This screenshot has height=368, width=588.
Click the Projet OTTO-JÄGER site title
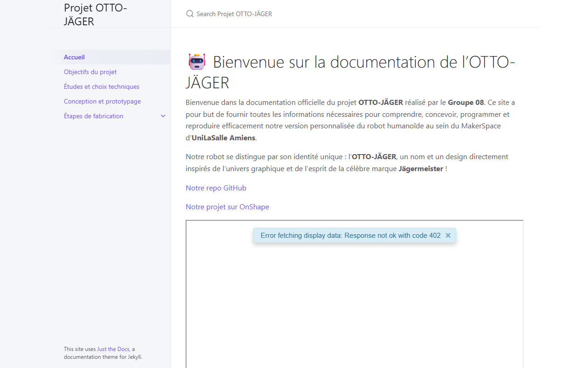[96, 14]
